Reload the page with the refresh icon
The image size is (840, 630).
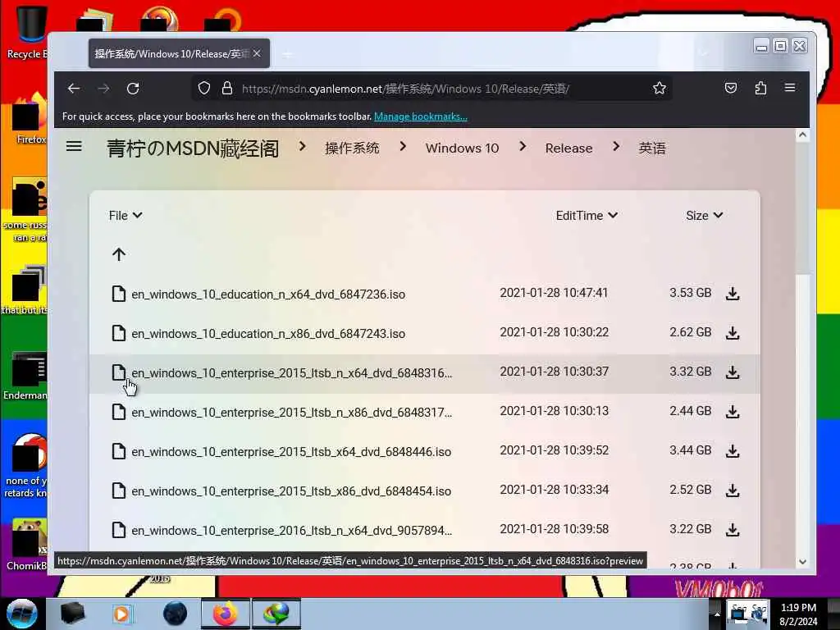click(x=133, y=89)
